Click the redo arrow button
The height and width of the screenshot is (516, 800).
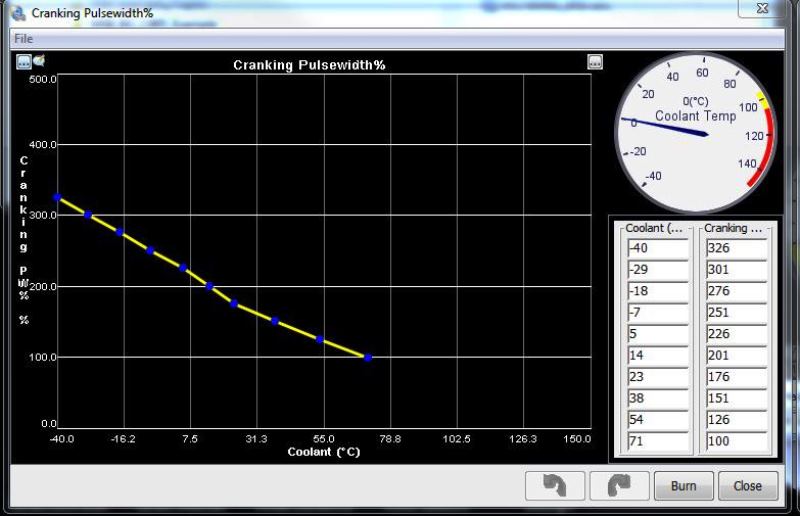click(619, 486)
